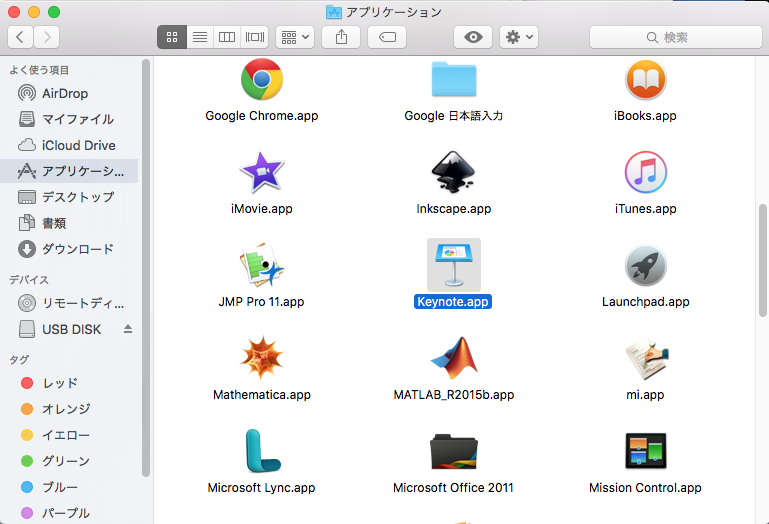The width and height of the screenshot is (769, 524).
Task: Click the folder proxy icon in title bar
Action: (333, 12)
